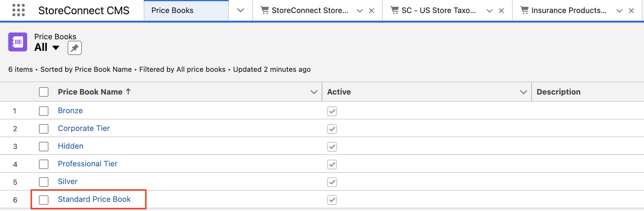This screenshot has width=644, height=211.
Task: Open the list view dropdown next to All
Action: [56, 48]
